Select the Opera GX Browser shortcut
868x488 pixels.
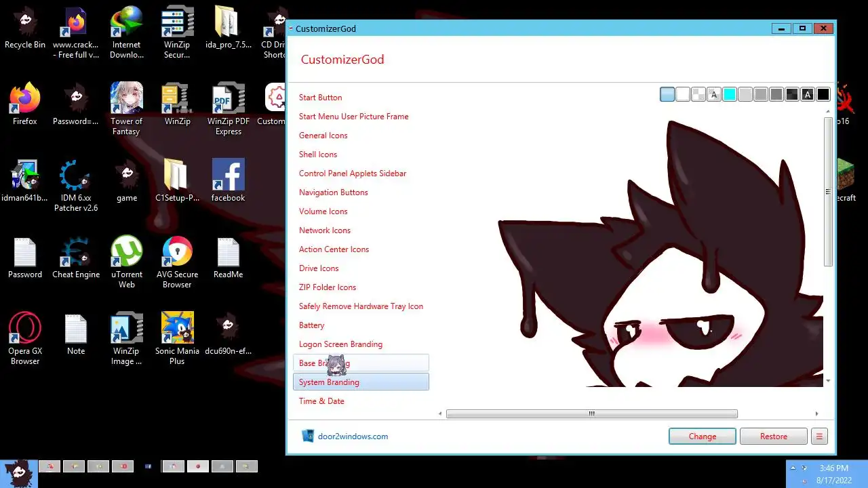pos(25,340)
